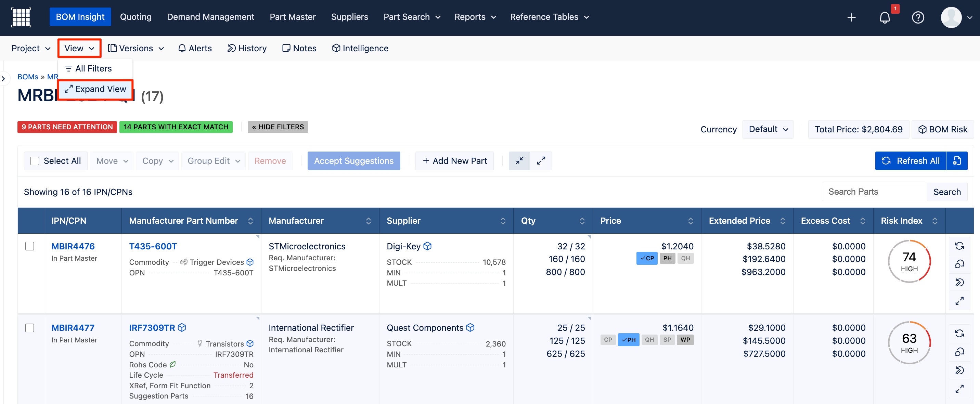Click the cube icon next to Digi-Key
Screen dimensions: 980x404
(427, 246)
